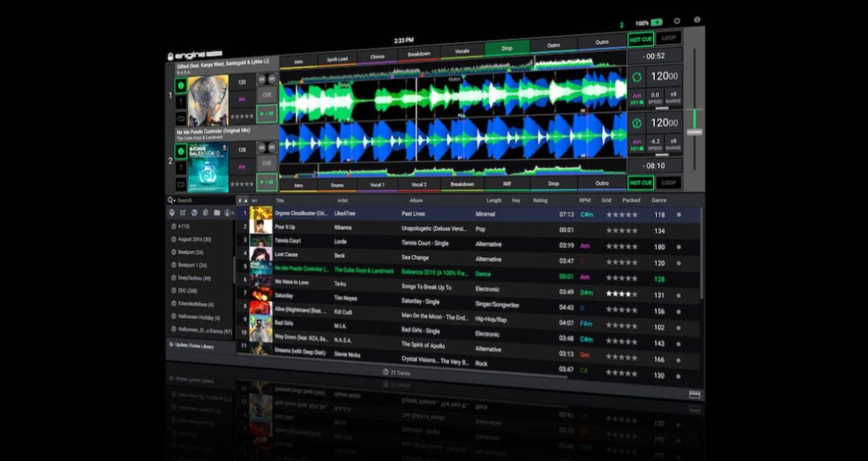868x461 pixels.
Task: Enable LOOP mode next to Hot Cue
Action: [x=668, y=37]
